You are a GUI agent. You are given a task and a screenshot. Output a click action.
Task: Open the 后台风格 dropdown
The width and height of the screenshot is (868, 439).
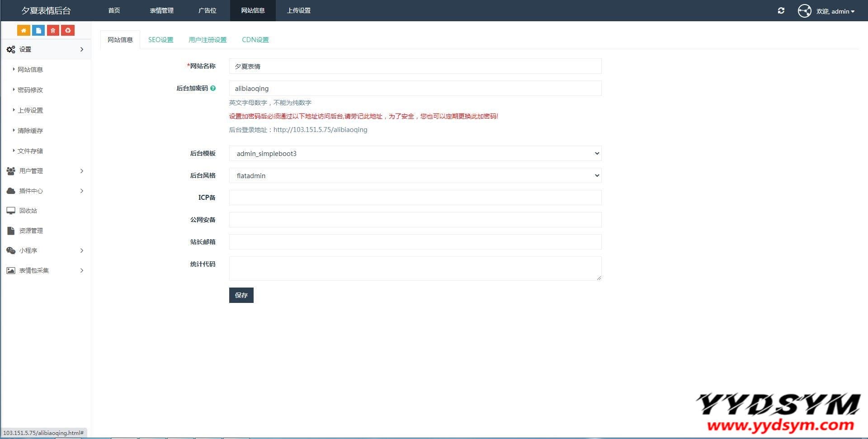(415, 175)
